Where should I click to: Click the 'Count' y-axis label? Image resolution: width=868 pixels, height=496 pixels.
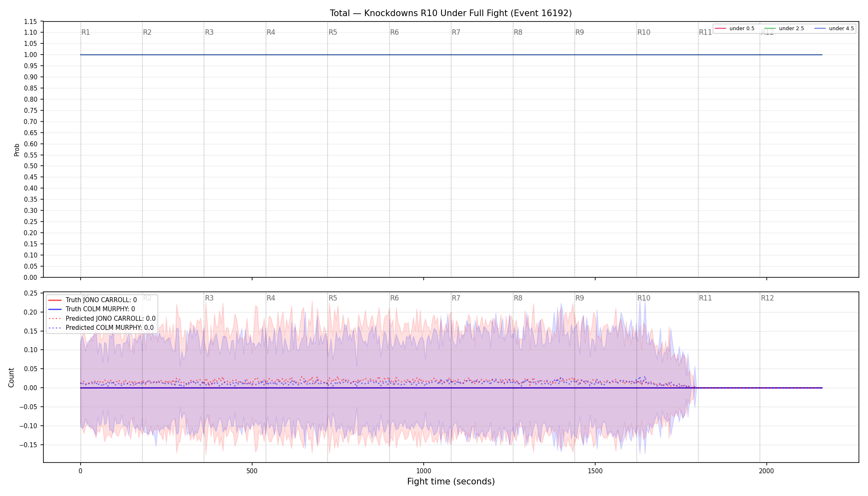[11, 377]
